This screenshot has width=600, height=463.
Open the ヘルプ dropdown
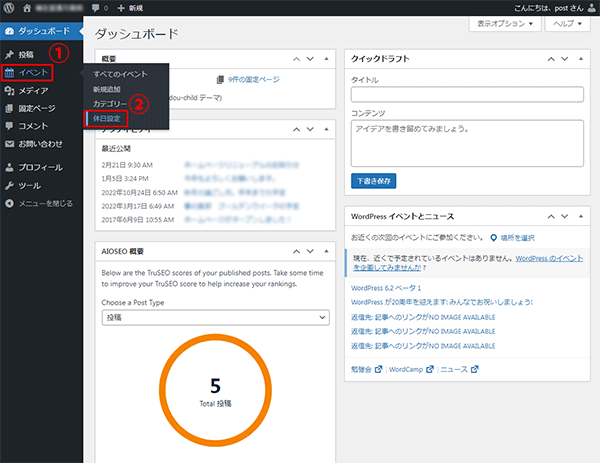click(x=567, y=24)
